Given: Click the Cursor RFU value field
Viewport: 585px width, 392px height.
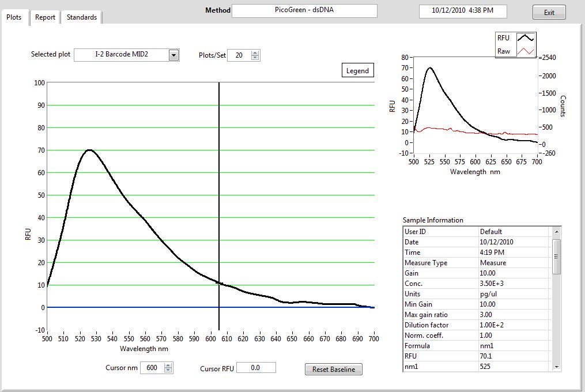Looking at the screenshot, I should (x=256, y=368).
